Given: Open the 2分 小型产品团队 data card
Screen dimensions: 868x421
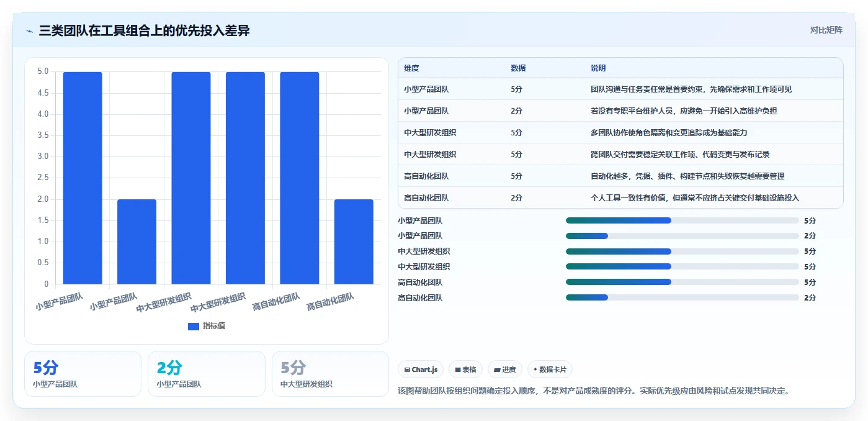Looking at the screenshot, I should 207,374.
